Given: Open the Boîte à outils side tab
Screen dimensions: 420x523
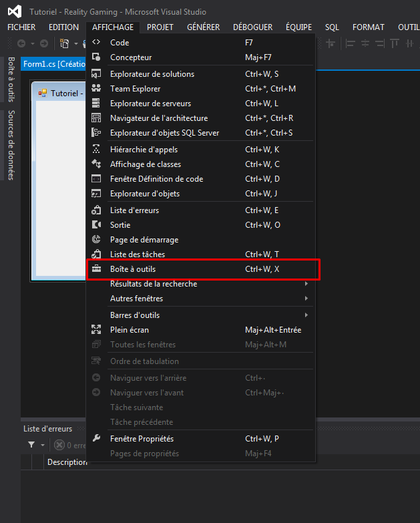Looking at the screenshot, I should pos(11,79).
